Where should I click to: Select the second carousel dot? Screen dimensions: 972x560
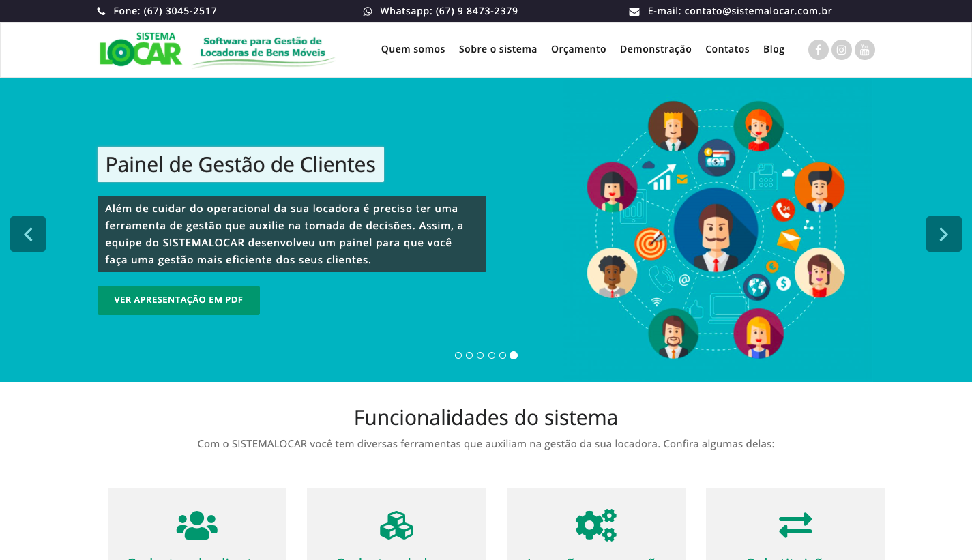(469, 355)
